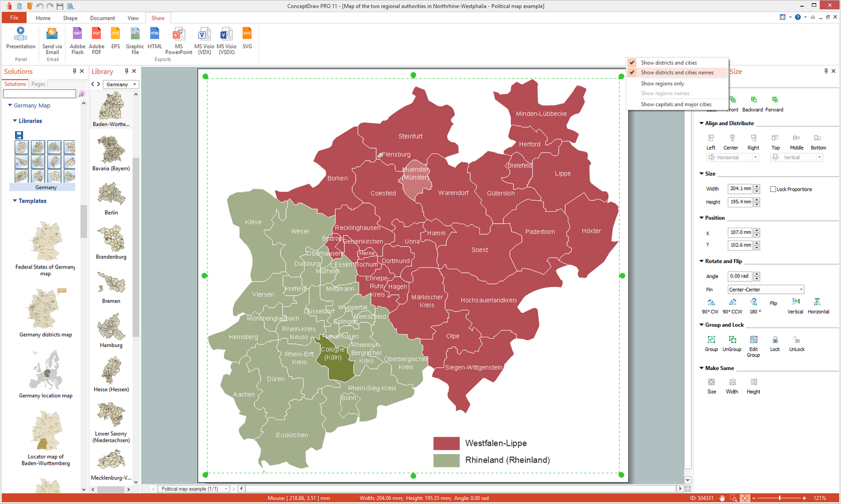Image resolution: width=841 pixels, height=504 pixels.
Task: Uncheck Show districts and cities
Action: [677, 63]
